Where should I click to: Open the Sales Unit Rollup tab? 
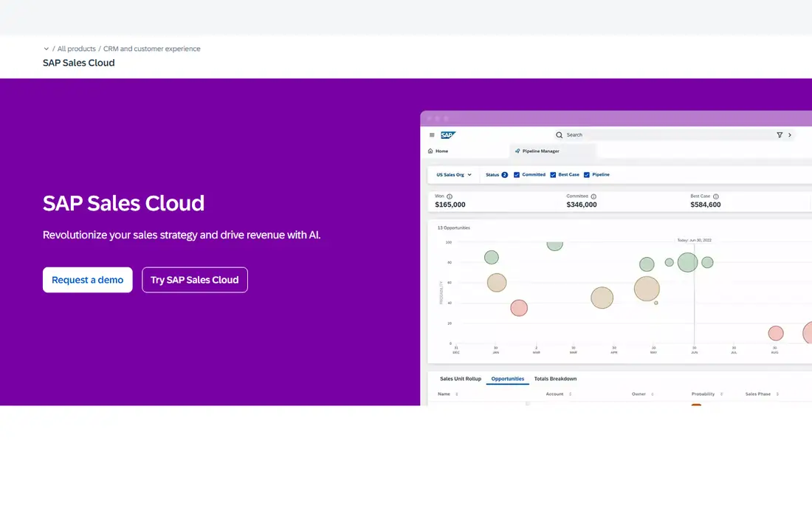[x=461, y=379]
